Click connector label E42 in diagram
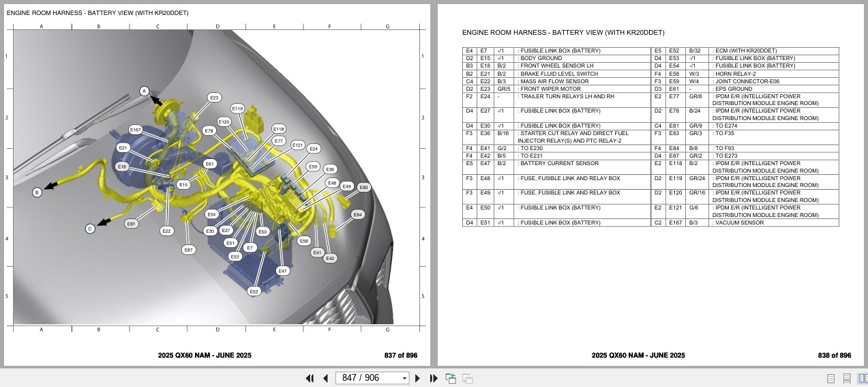This screenshot has height=387, width=868. [330, 259]
